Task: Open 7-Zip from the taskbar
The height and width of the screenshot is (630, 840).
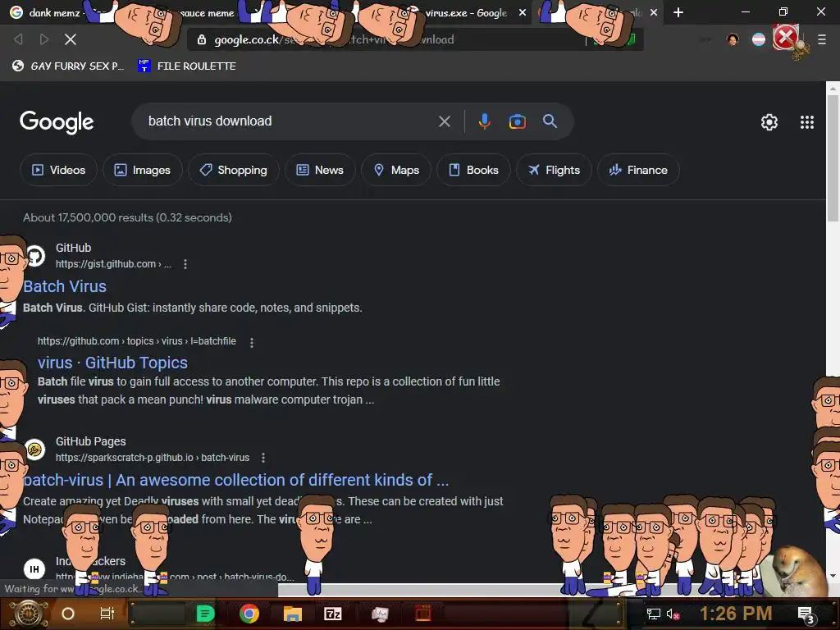Action: pos(333,614)
